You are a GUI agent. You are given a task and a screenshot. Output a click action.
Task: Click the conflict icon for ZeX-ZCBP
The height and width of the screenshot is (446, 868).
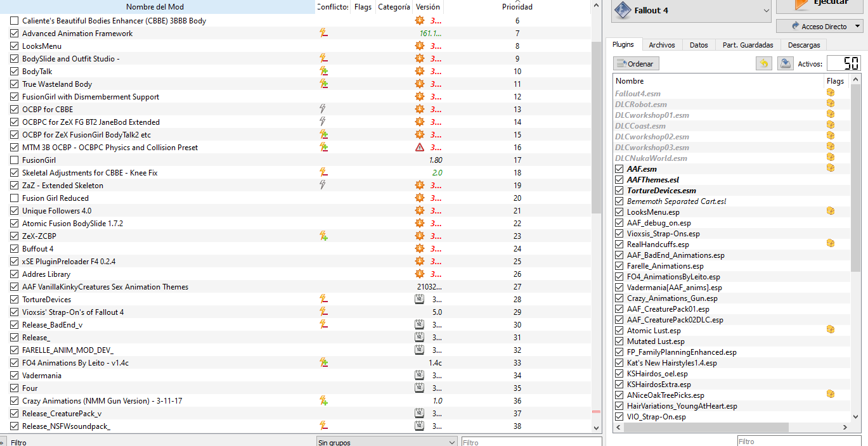click(x=323, y=236)
